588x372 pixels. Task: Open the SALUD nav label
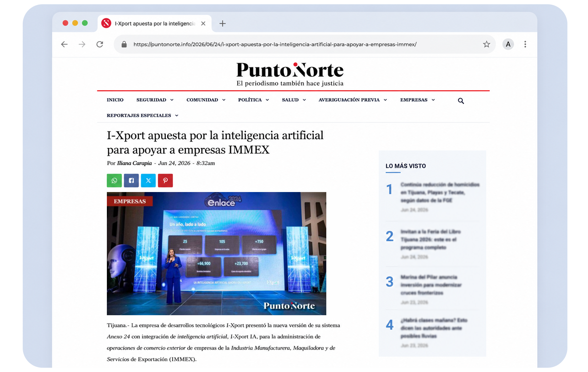[x=290, y=100]
